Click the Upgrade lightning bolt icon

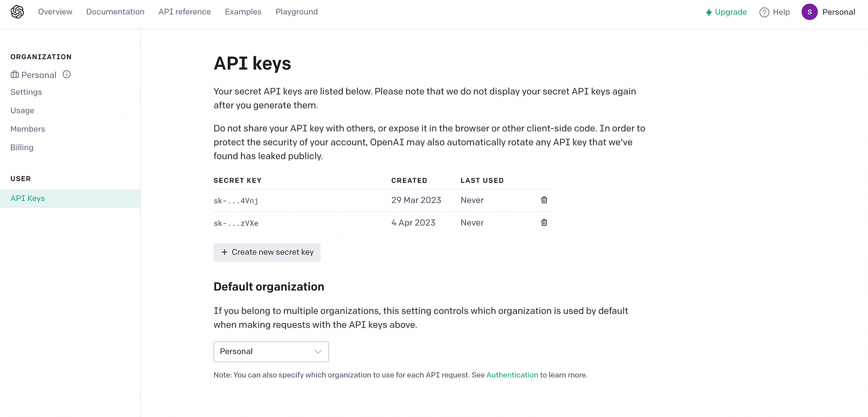pos(709,12)
